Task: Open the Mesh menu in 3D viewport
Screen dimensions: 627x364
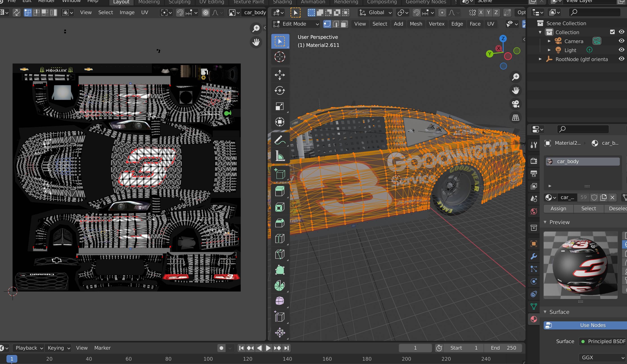Action: point(416,24)
